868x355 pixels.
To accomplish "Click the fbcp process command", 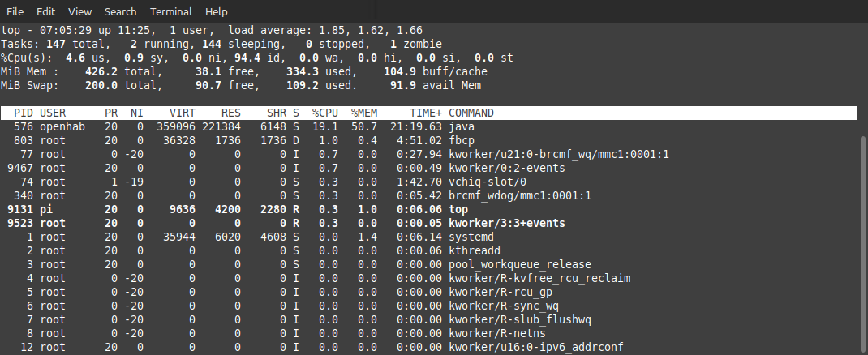I will tap(462, 141).
